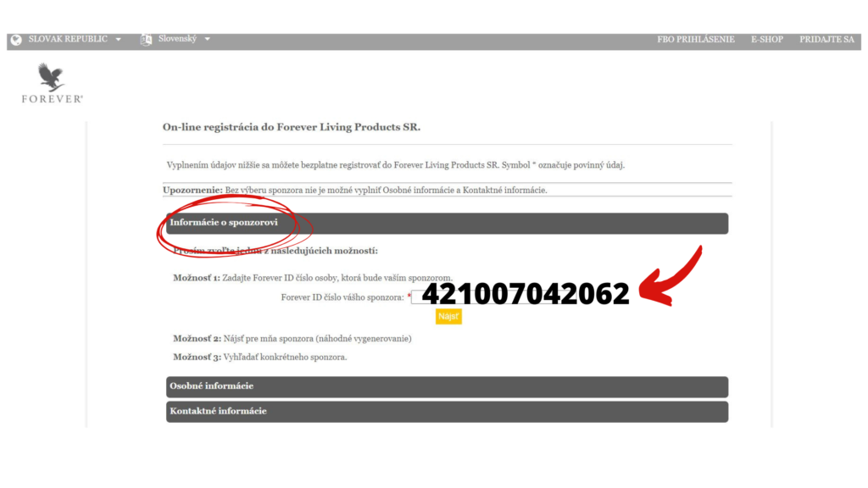Go to the E-SHOP menu item
868x488 pixels.
click(766, 40)
